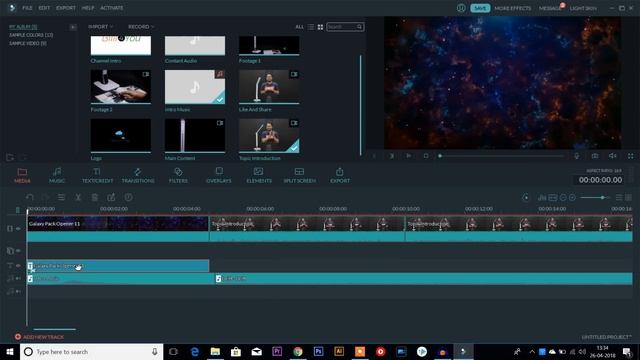Click the preview playback progress bar

502,156
